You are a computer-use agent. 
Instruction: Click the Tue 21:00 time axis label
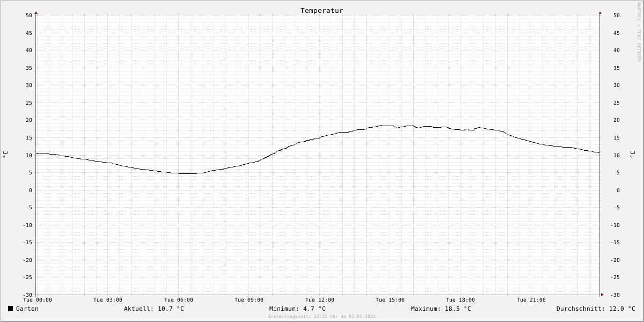click(x=531, y=300)
